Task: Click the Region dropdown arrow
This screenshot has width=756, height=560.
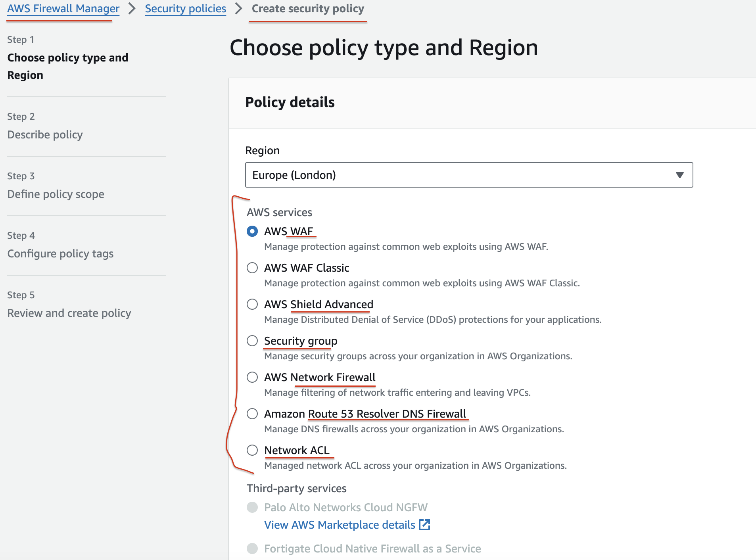Action: [x=679, y=175]
